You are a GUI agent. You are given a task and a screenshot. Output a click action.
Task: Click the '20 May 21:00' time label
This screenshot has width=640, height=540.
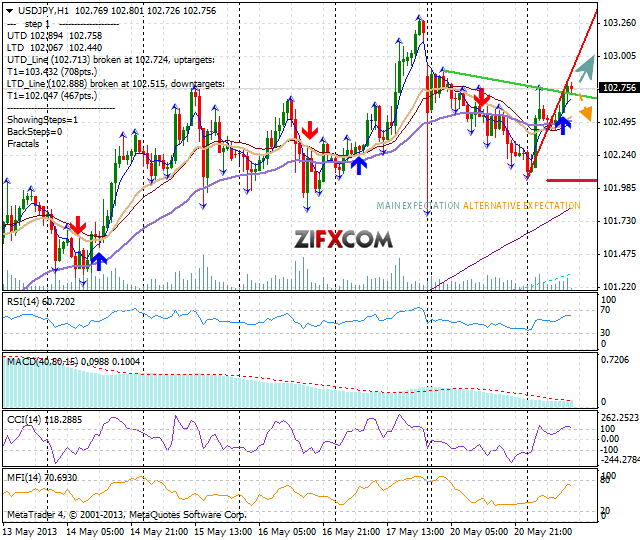pos(543,532)
